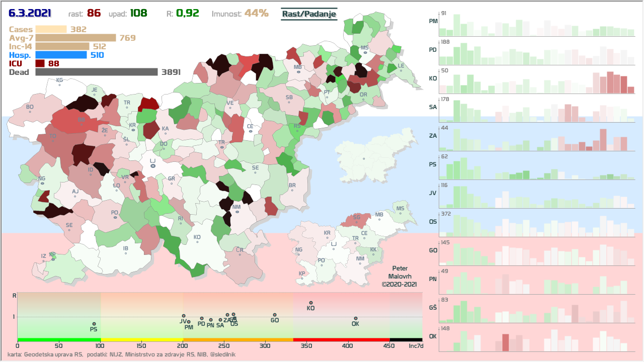The height and width of the screenshot is (362, 644).
Task: Click the Rast/Padanje button
Action: [x=308, y=14]
